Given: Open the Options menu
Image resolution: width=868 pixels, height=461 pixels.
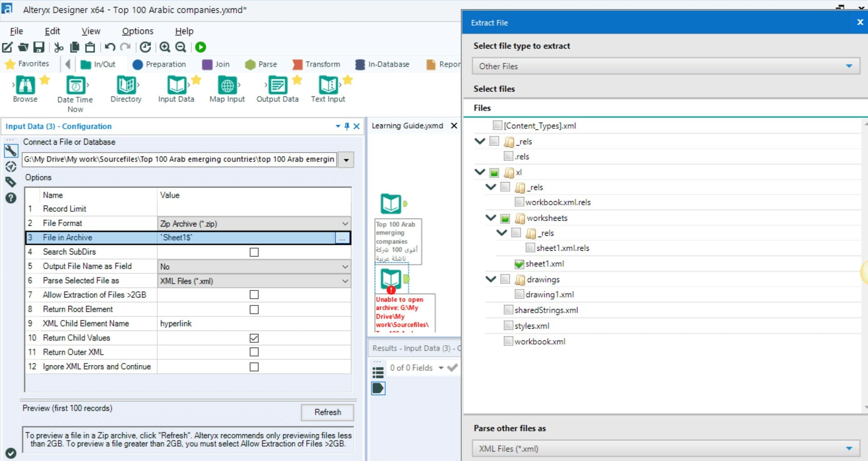Looking at the screenshot, I should click(137, 31).
